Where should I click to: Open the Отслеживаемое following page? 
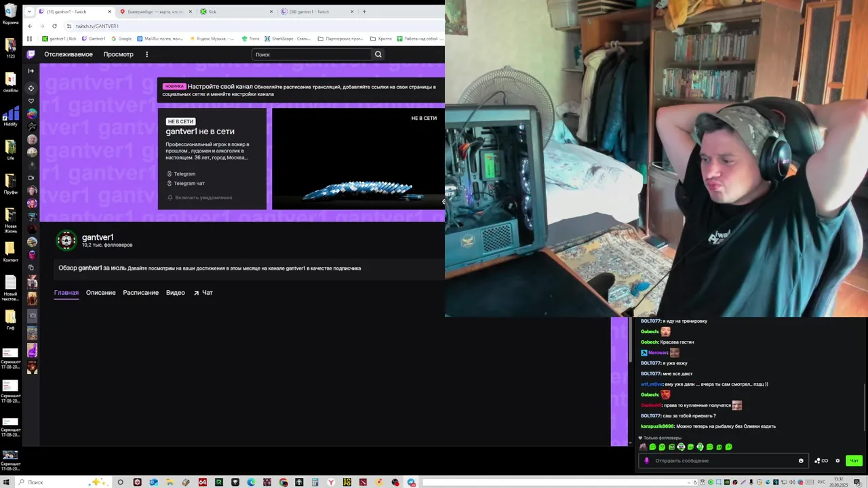pos(68,54)
